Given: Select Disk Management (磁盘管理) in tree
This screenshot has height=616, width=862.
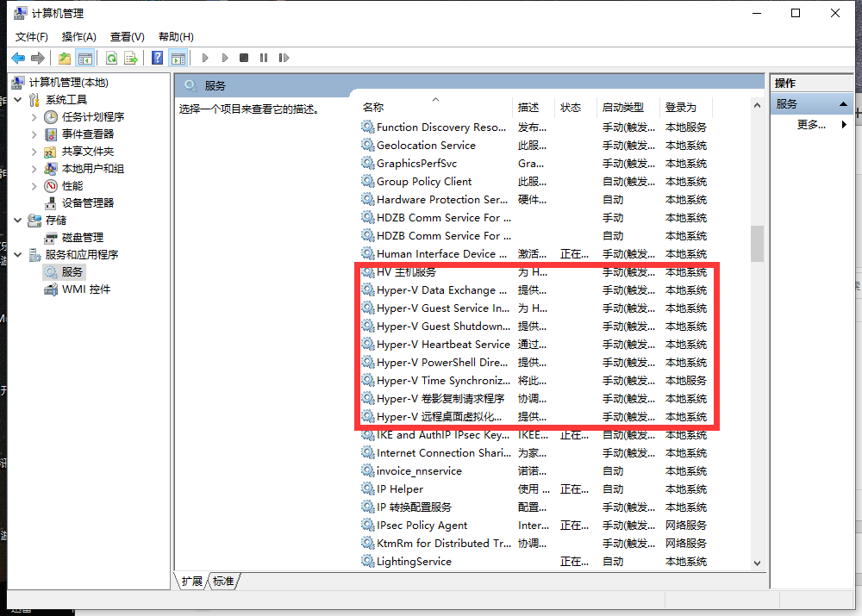Looking at the screenshot, I should (x=82, y=238).
